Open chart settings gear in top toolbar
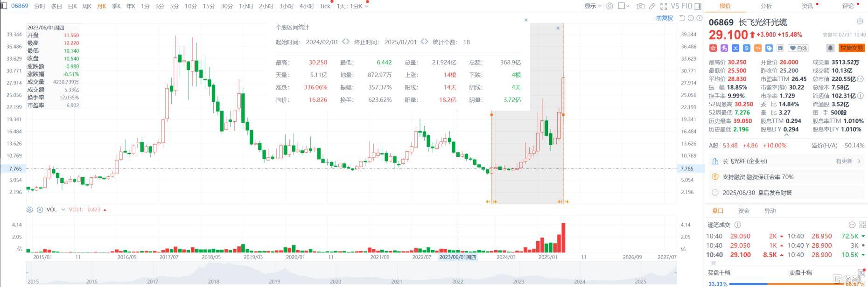Image resolution: width=868 pixels, height=287 pixels. tap(609, 6)
